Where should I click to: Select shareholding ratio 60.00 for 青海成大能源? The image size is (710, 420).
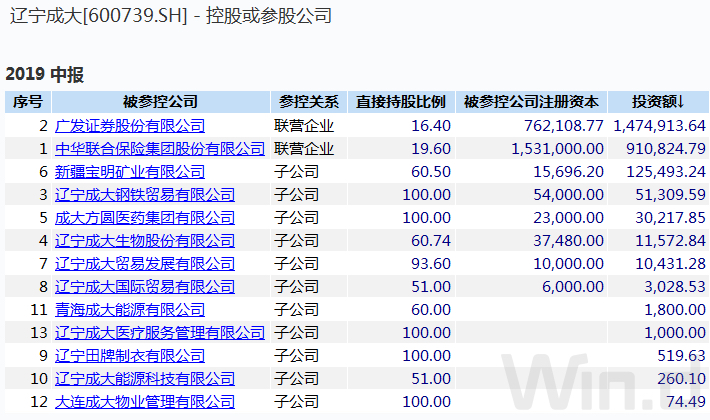tap(431, 310)
